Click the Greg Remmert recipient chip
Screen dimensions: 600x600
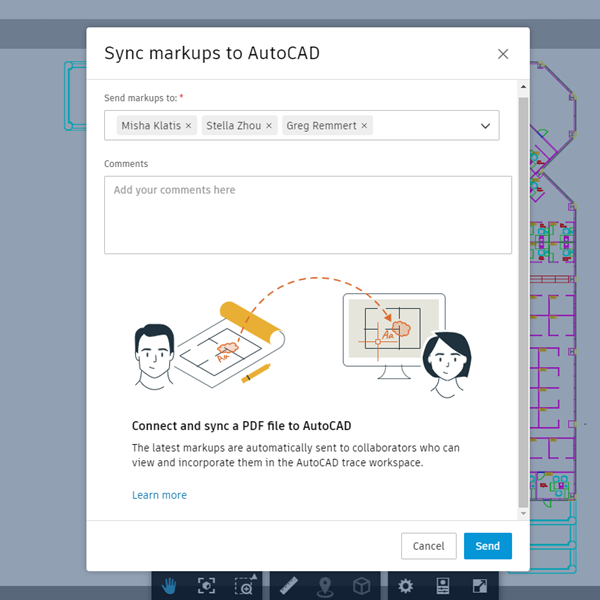(327, 126)
